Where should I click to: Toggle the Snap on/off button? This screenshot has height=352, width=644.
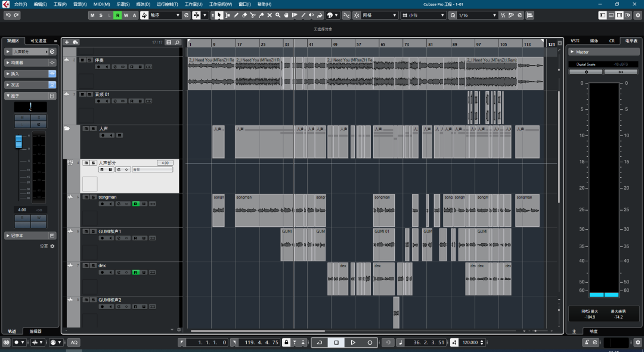[x=356, y=15]
